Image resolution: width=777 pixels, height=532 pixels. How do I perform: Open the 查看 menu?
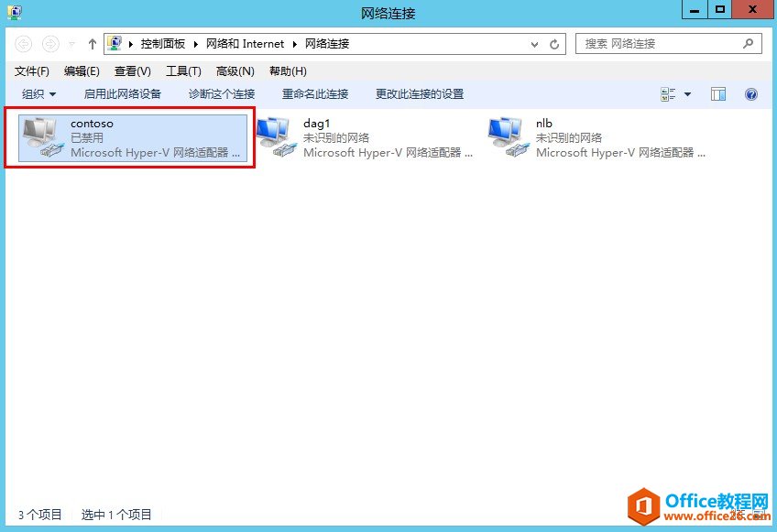tap(132, 71)
